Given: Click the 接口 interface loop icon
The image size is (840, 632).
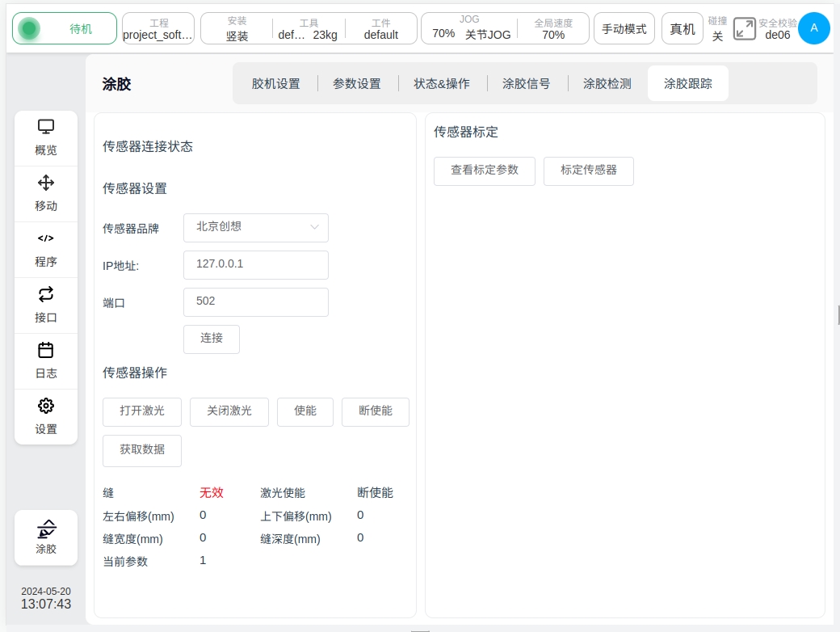Looking at the screenshot, I should (x=46, y=295).
